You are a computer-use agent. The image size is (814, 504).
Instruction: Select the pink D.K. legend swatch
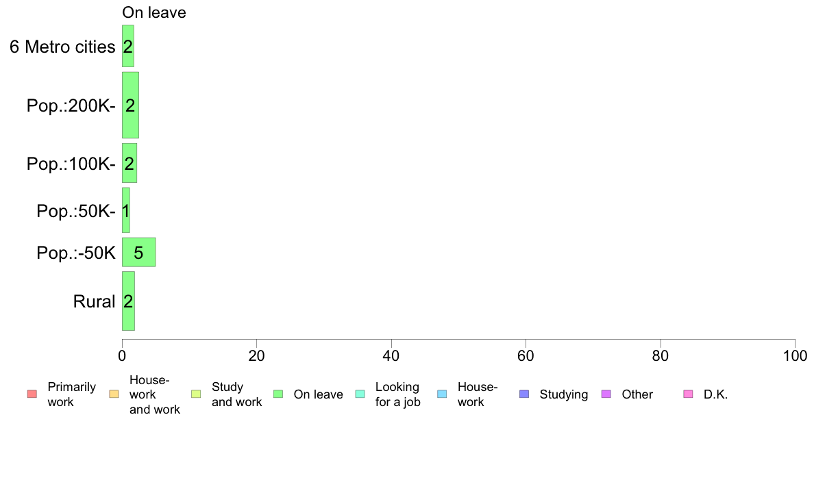[689, 394]
